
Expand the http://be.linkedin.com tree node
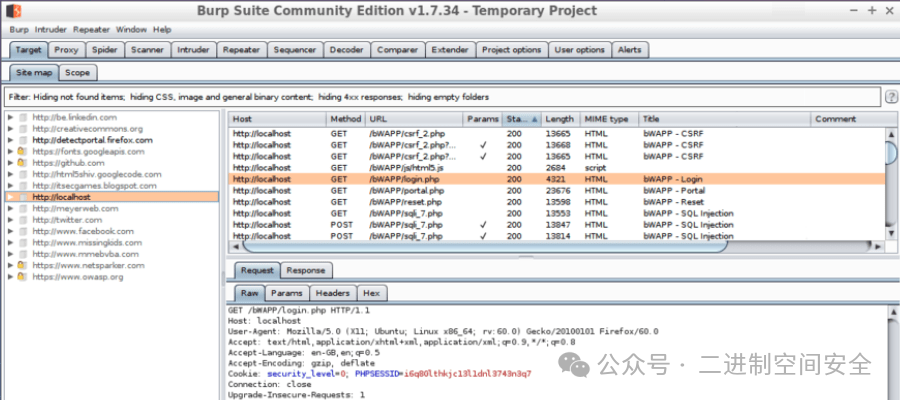point(10,118)
